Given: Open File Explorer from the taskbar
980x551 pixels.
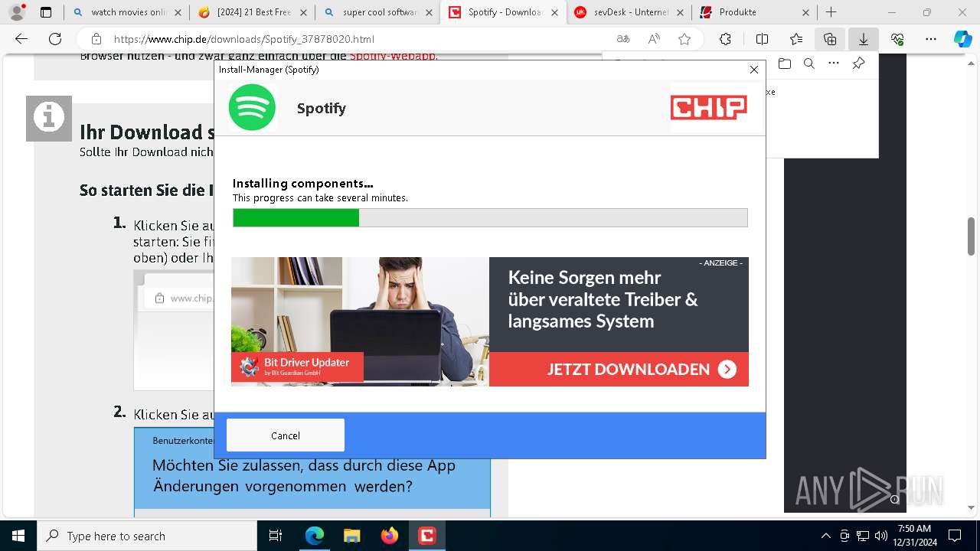Looking at the screenshot, I should pos(351,536).
